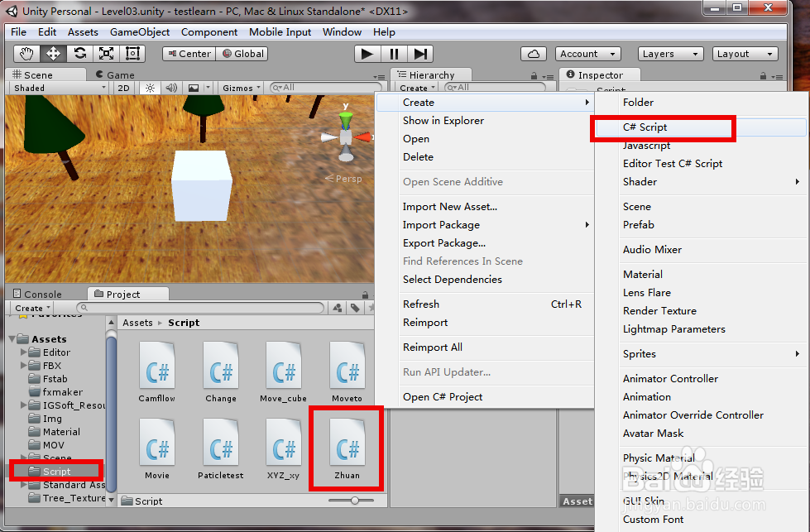810x532 pixels.
Task: Choose C# Script in Create submenu
Action: [701, 127]
